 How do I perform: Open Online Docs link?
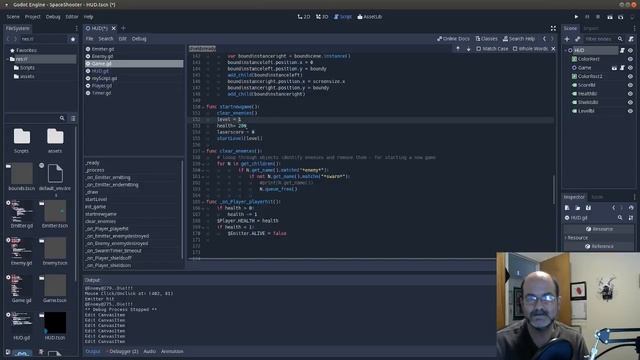pos(453,39)
